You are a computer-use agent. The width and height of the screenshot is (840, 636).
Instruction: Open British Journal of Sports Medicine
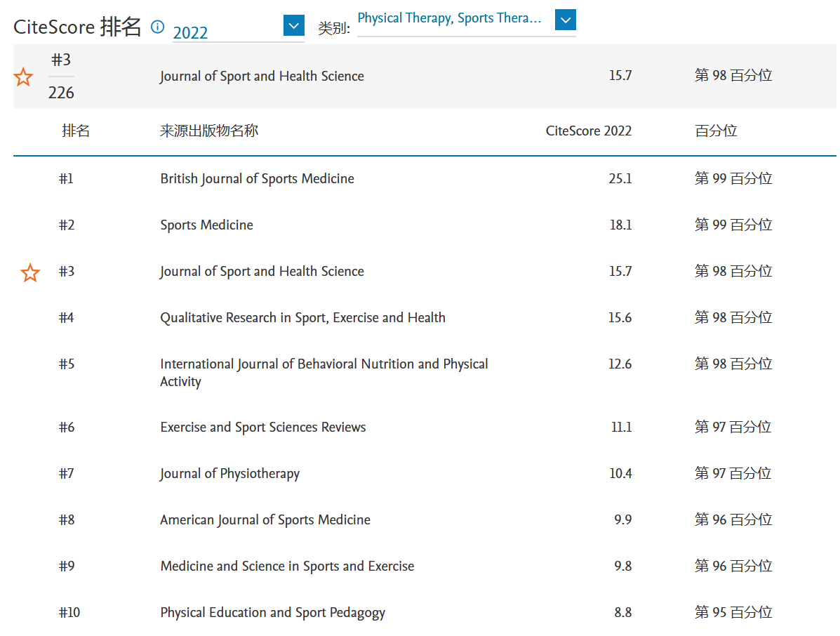(x=257, y=179)
